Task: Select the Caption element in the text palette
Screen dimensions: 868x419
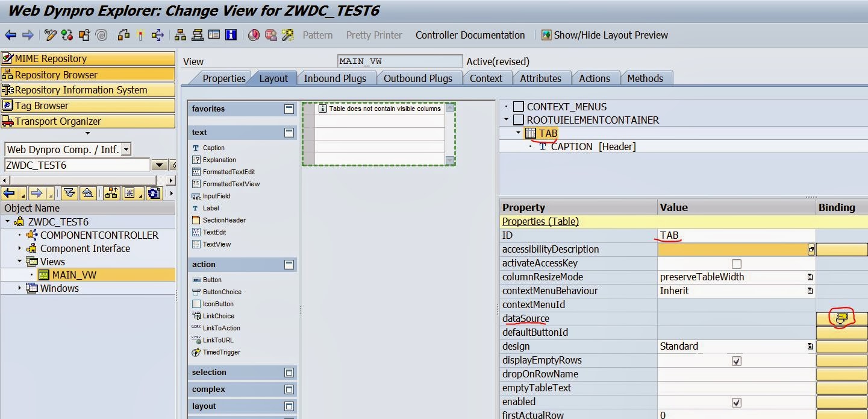Action: click(213, 148)
